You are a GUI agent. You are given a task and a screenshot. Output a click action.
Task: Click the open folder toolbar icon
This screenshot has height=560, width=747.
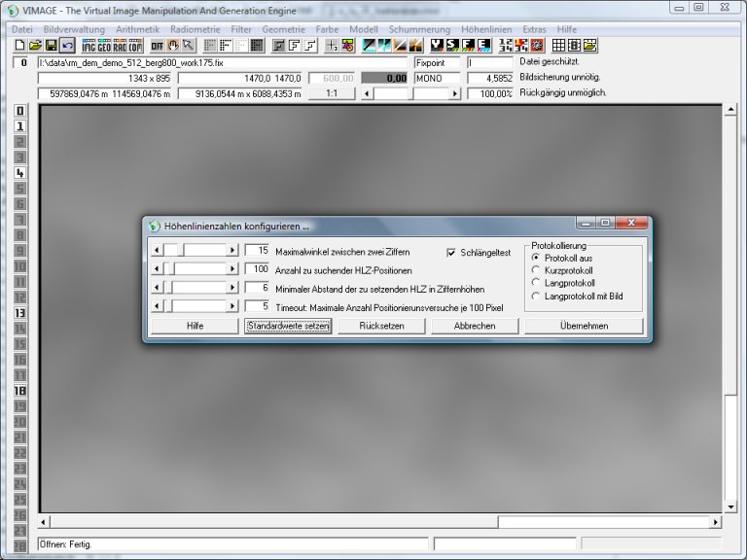[35, 46]
